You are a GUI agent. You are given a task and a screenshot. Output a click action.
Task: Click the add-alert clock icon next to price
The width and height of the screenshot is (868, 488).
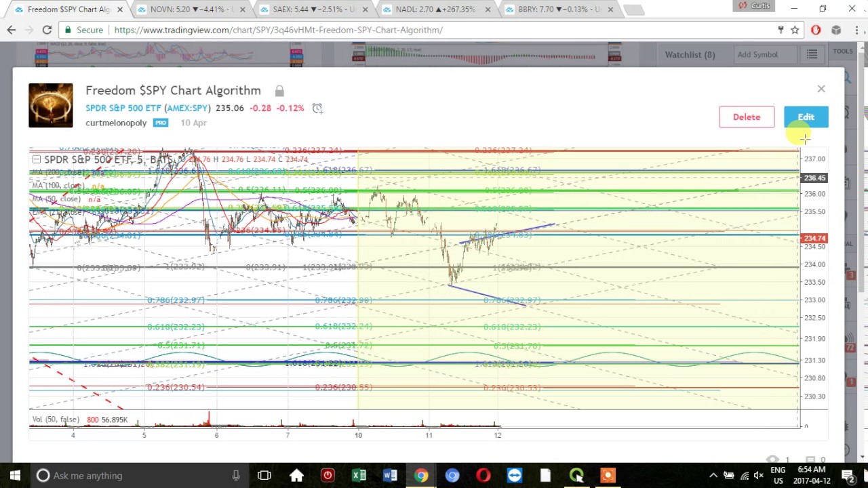pos(317,108)
